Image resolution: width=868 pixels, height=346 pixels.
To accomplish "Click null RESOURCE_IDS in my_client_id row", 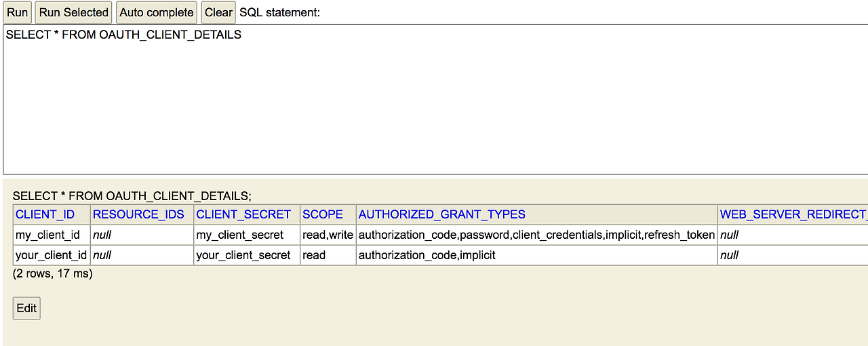I will tap(142, 235).
